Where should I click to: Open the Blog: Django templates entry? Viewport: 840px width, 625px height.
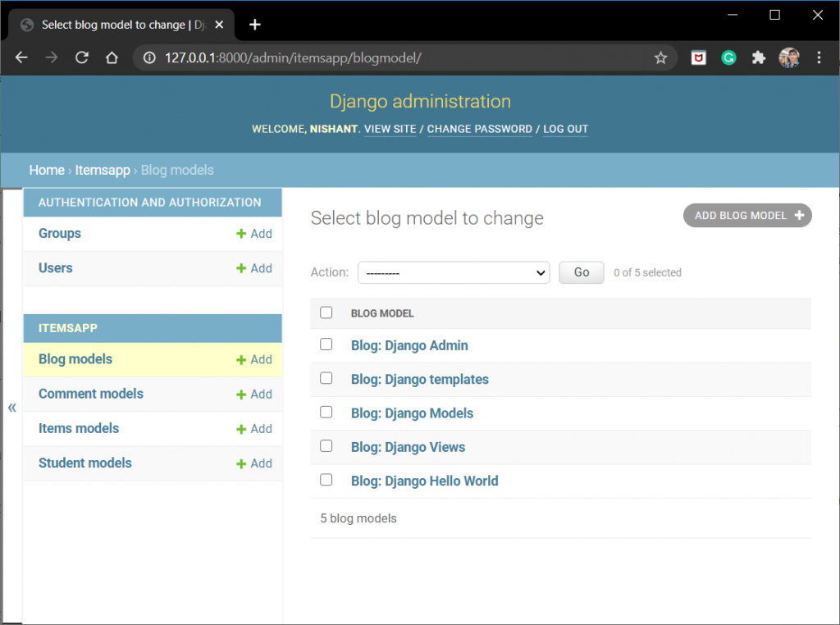420,379
